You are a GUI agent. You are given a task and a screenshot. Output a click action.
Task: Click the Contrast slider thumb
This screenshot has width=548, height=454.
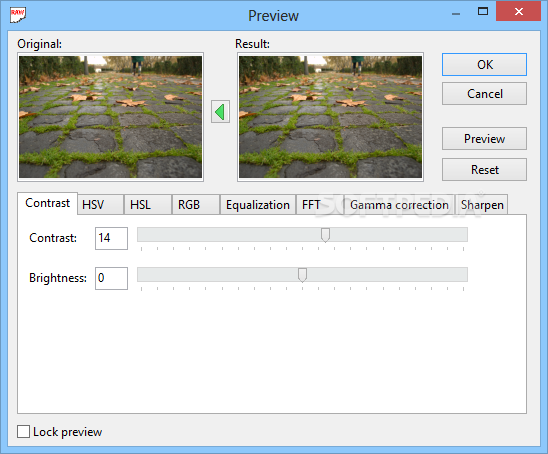(325, 235)
